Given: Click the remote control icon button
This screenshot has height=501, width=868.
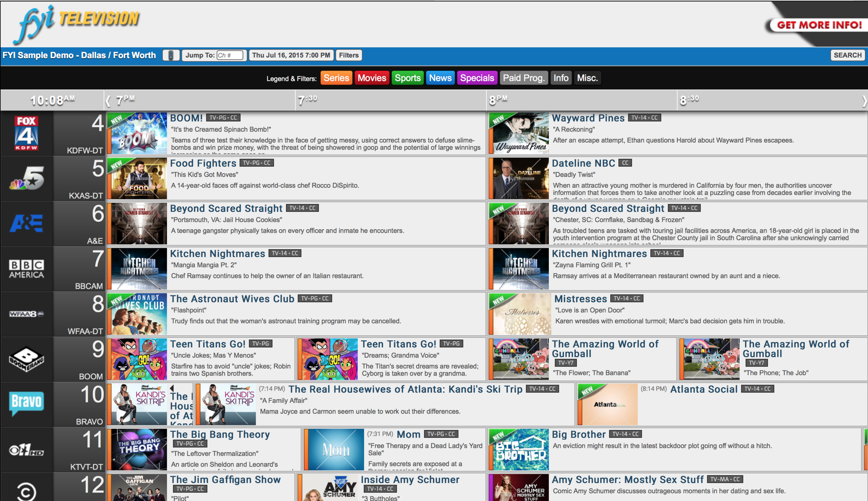Looking at the screenshot, I should pos(171,55).
